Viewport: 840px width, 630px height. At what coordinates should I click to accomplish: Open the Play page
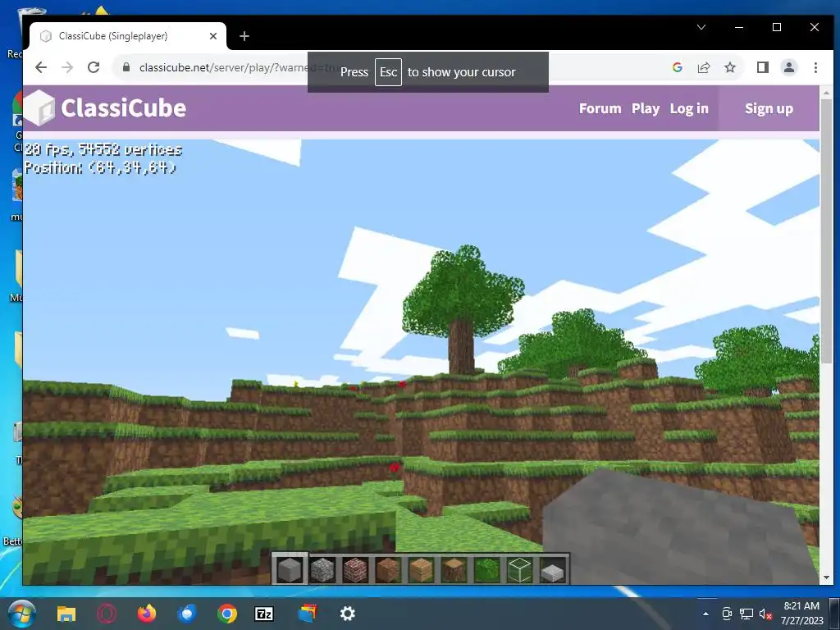pos(646,108)
